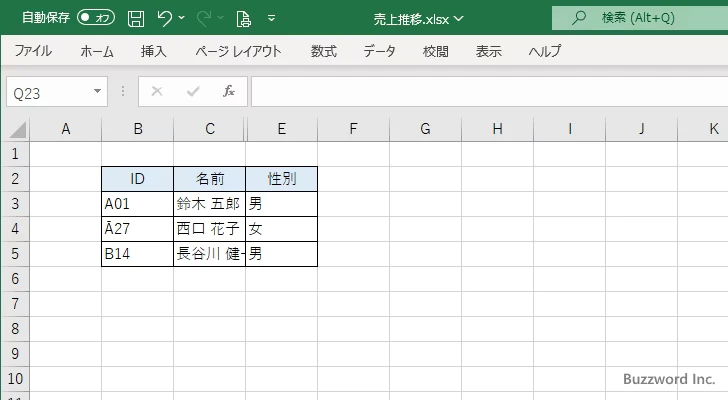This screenshot has width=728, height=400.
Task: Click the Insert Function fx icon
Action: coord(229,91)
